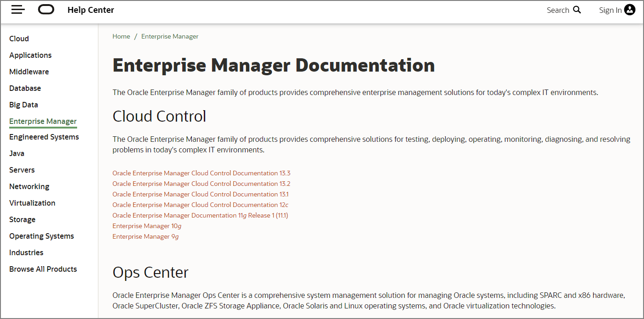Image resolution: width=644 pixels, height=319 pixels.
Task: Select Applications in the sidebar
Action: 30,55
